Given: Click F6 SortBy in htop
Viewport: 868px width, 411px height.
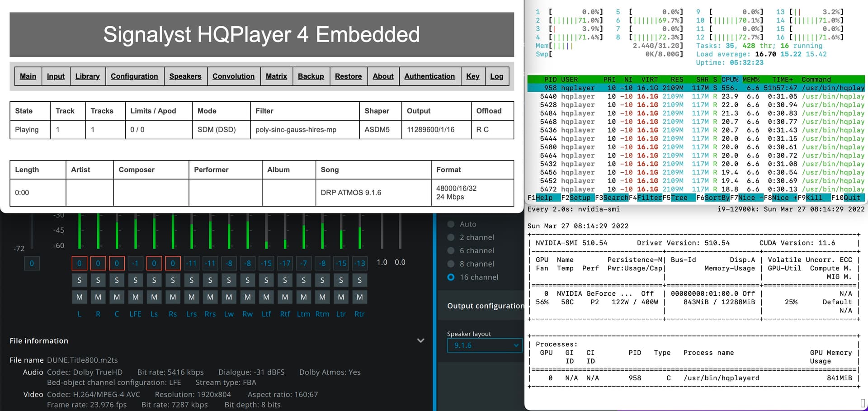Looking at the screenshot, I should pos(713,198).
